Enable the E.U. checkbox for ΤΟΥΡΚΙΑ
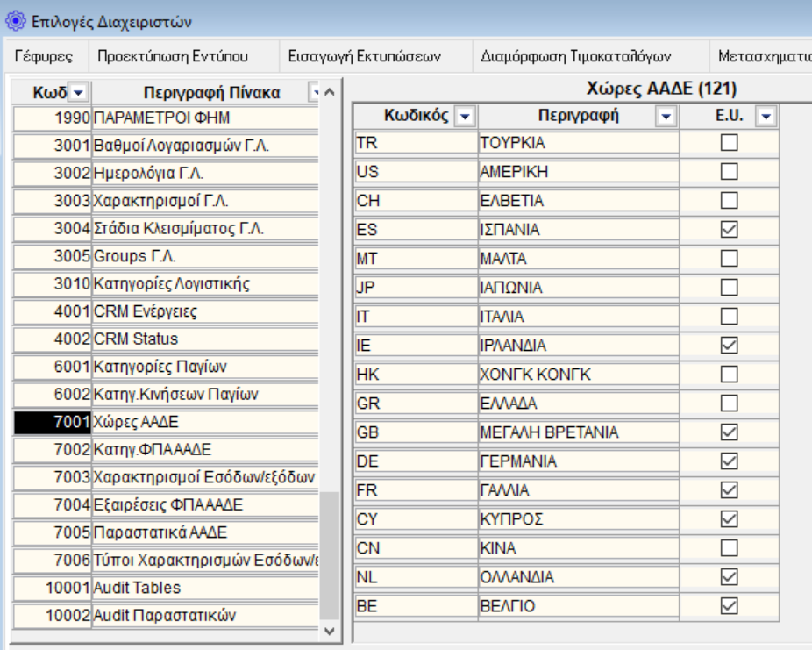 [729, 143]
